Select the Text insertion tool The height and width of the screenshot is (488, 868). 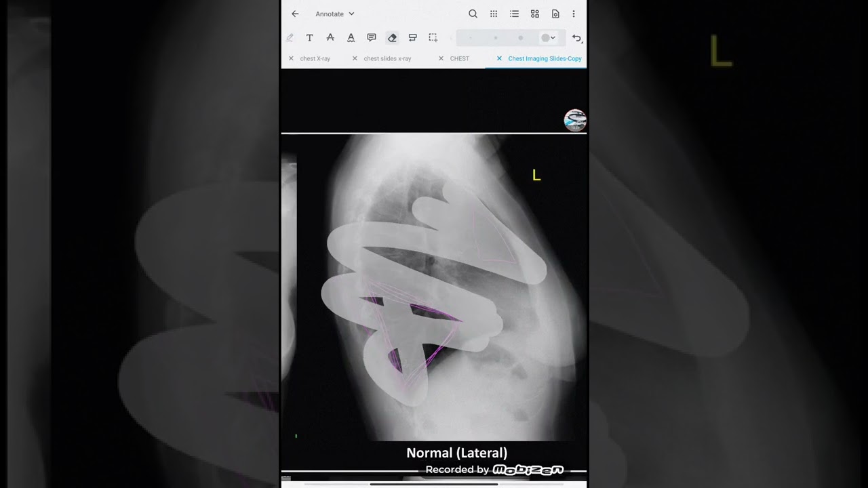tap(310, 38)
